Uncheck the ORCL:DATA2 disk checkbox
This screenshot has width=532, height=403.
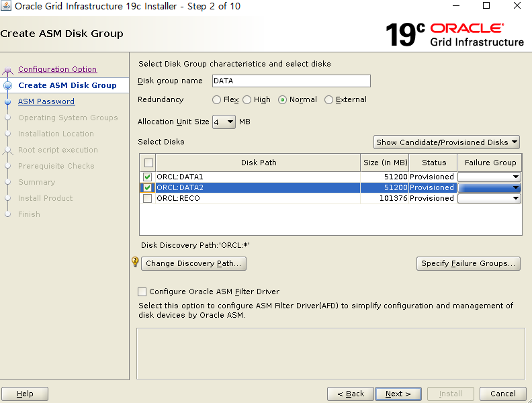click(147, 187)
